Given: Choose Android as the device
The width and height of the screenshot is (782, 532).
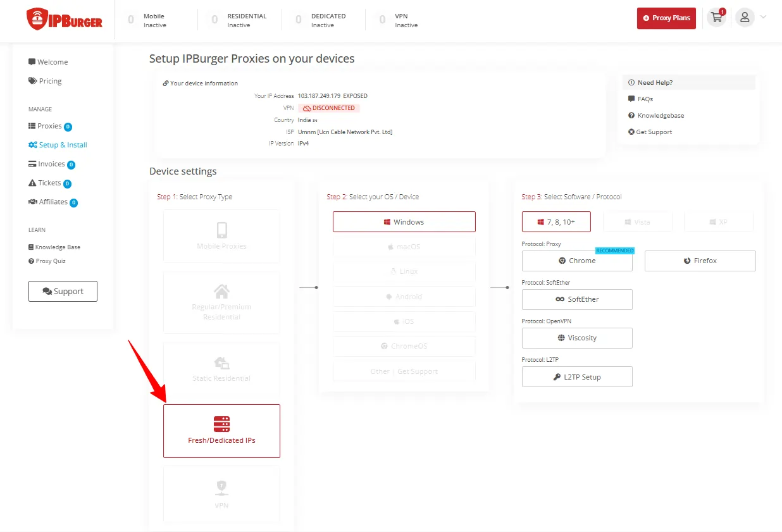Looking at the screenshot, I should coord(404,297).
